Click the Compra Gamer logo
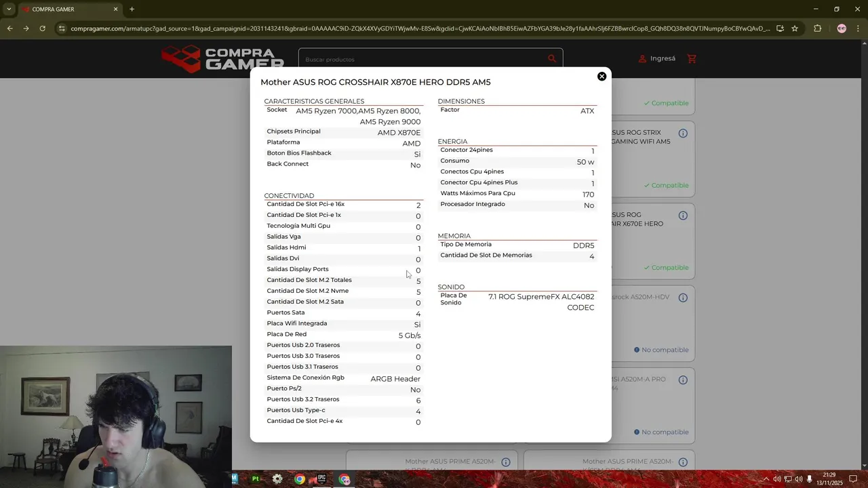Image resolution: width=868 pixels, height=488 pixels. 223,59
